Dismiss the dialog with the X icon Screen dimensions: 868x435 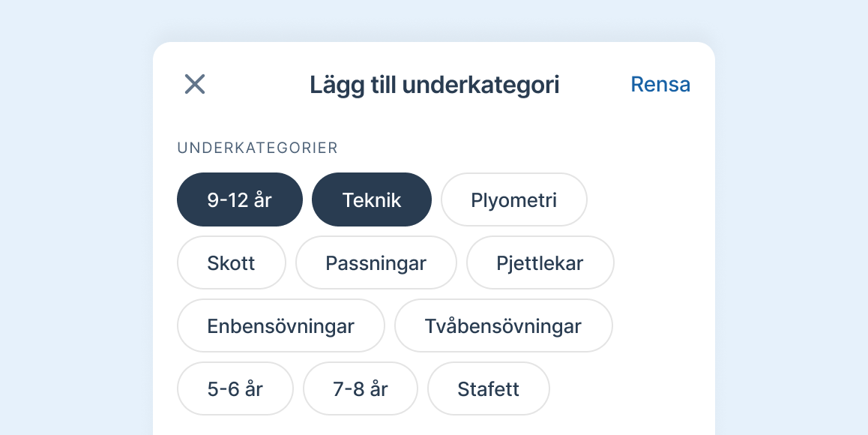point(195,84)
